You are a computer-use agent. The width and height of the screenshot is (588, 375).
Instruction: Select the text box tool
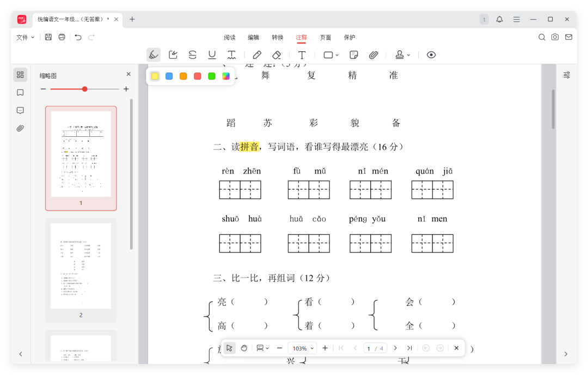302,55
